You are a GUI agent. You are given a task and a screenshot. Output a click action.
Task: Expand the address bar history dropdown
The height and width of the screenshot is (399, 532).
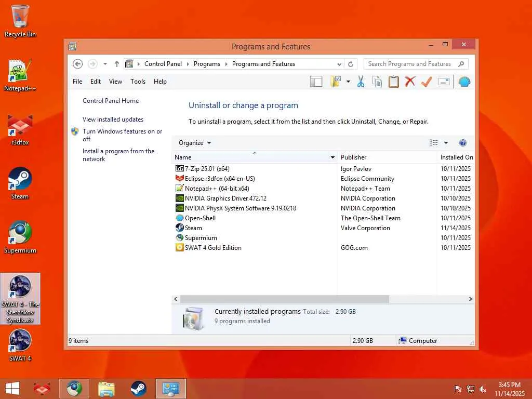[x=339, y=64]
